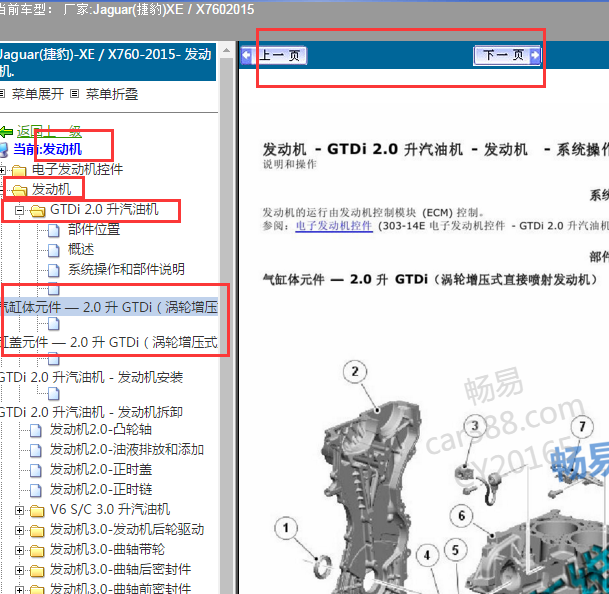
Task: Click sidebar scrollbar up arrow
Action: (x=226, y=51)
